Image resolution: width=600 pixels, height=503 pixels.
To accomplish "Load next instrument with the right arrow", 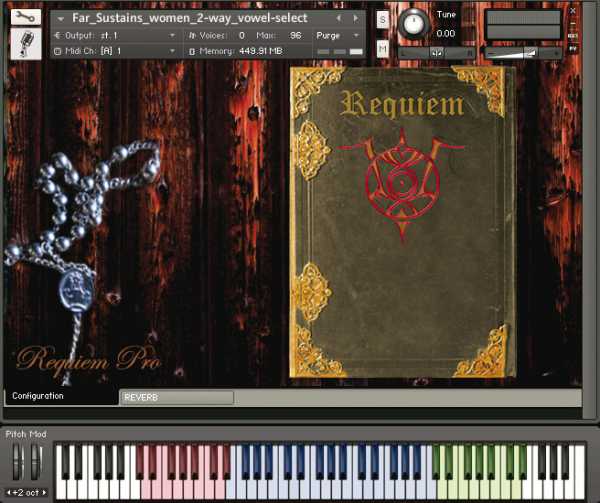I will point(356,18).
